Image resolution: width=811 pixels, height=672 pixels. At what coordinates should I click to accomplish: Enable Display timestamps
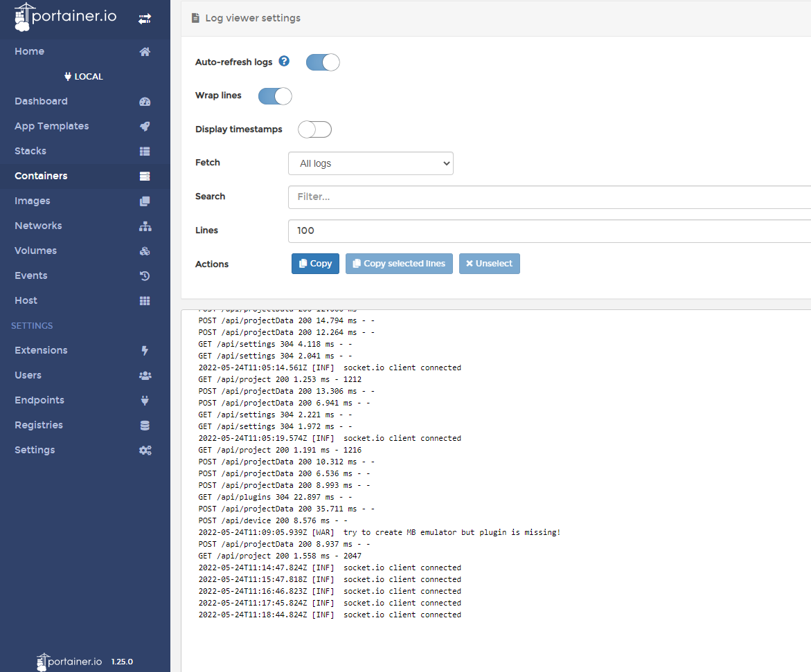(x=314, y=129)
